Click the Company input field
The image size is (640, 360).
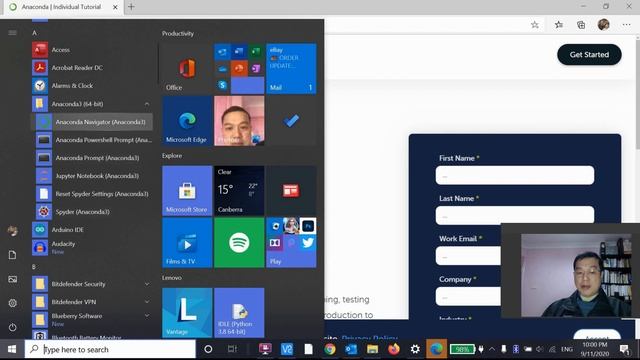click(468, 296)
